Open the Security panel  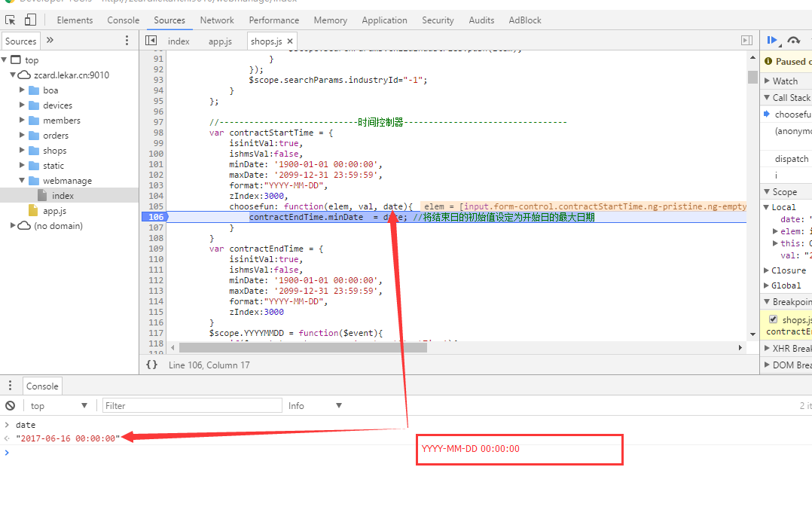[438, 20]
